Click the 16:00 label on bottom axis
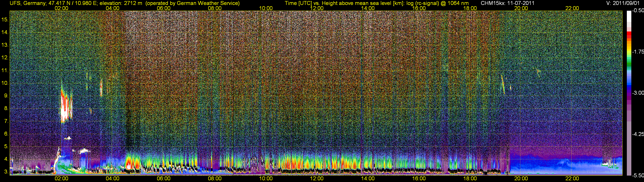This screenshot has width=644, height=182. click(419, 179)
